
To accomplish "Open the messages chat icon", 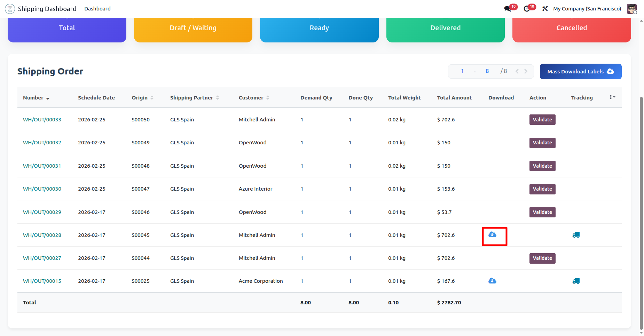I will point(508,9).
